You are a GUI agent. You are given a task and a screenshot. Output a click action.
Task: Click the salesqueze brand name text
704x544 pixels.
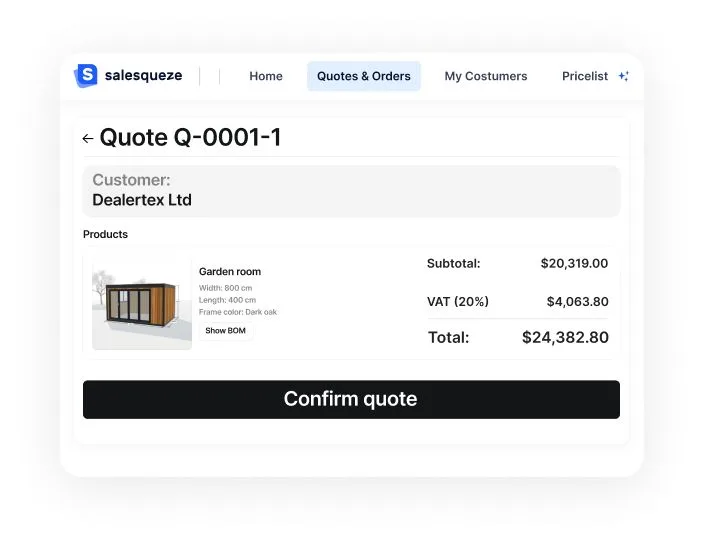click(143, 76)
